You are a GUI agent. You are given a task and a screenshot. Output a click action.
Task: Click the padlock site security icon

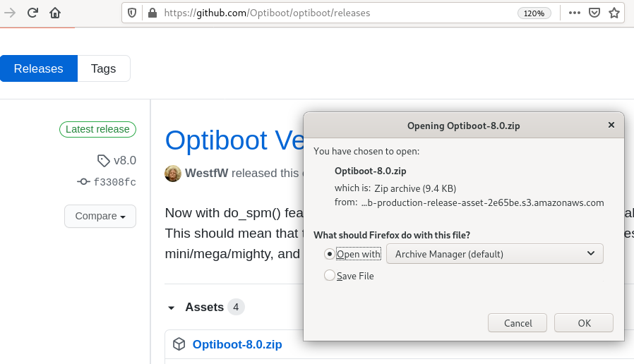152,13
